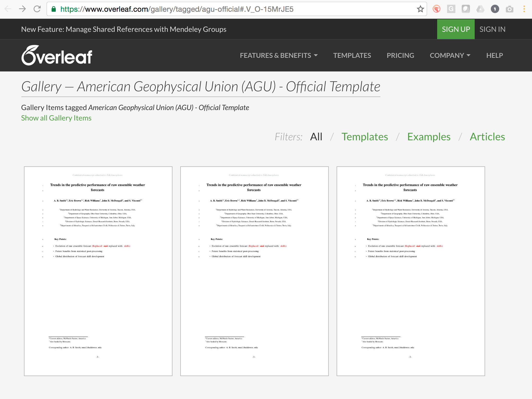Select the Examples filter option
The height and width of the screenshot is (399, 532).
click(429, 136)
